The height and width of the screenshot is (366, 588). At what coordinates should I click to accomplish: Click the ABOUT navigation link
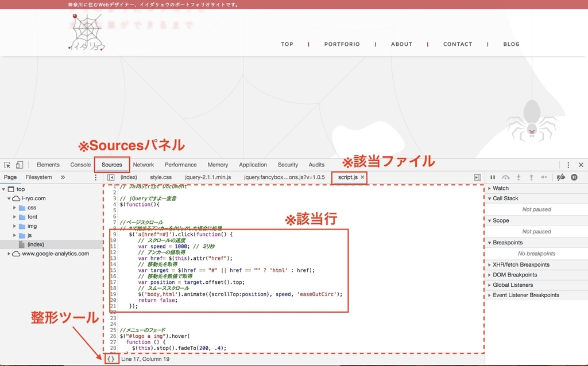401,44
